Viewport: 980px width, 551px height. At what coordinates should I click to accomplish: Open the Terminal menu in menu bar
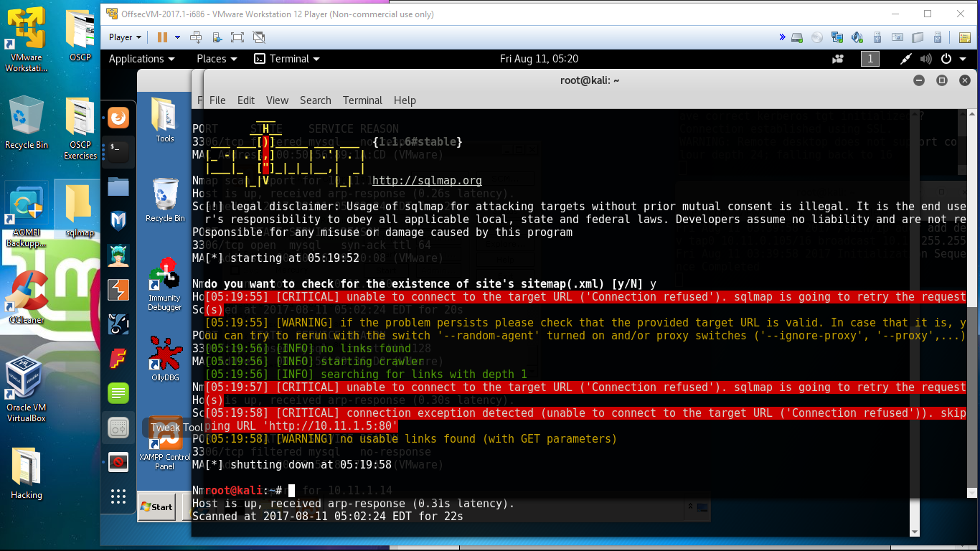[x=362, y=100]
